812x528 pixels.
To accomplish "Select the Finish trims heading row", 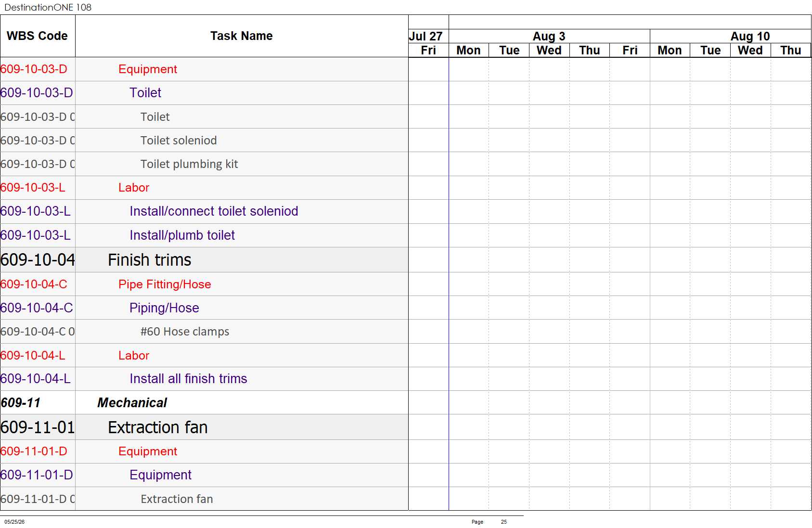I will tap(204, 260).
